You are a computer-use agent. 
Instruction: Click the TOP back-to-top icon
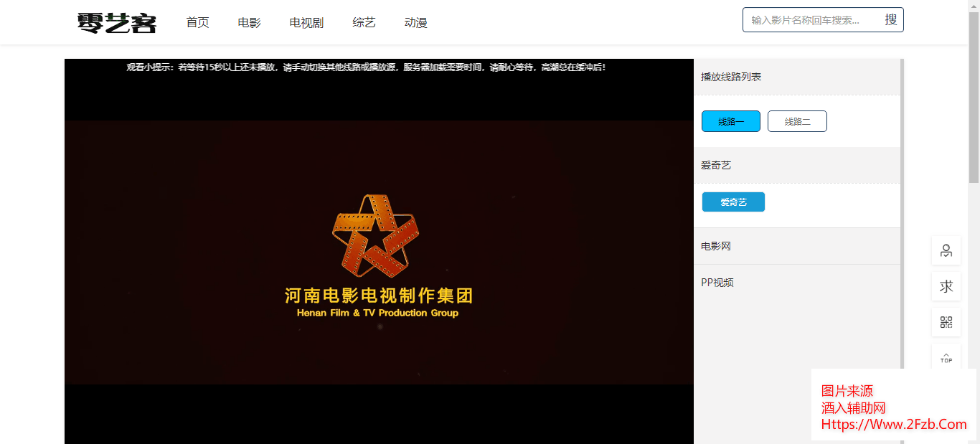tap(946, 357)
